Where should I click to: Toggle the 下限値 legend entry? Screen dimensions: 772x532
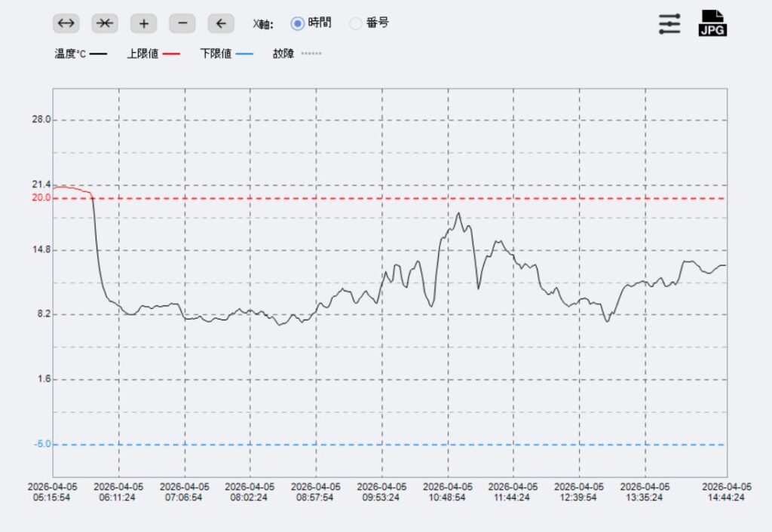tap(226, 54)
